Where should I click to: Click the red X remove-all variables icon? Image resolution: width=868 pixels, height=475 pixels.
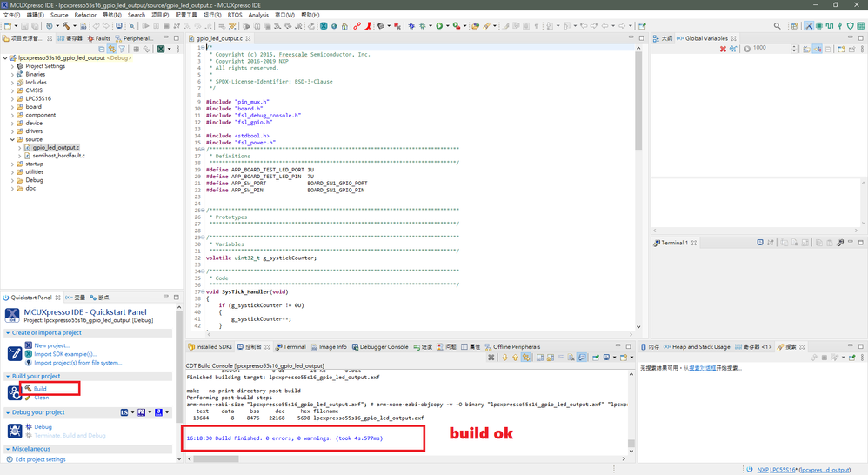click(723, 49)
